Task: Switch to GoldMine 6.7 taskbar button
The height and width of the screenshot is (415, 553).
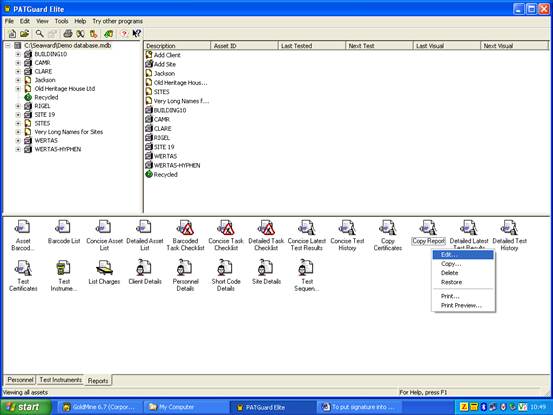Action: click(100, 407)
